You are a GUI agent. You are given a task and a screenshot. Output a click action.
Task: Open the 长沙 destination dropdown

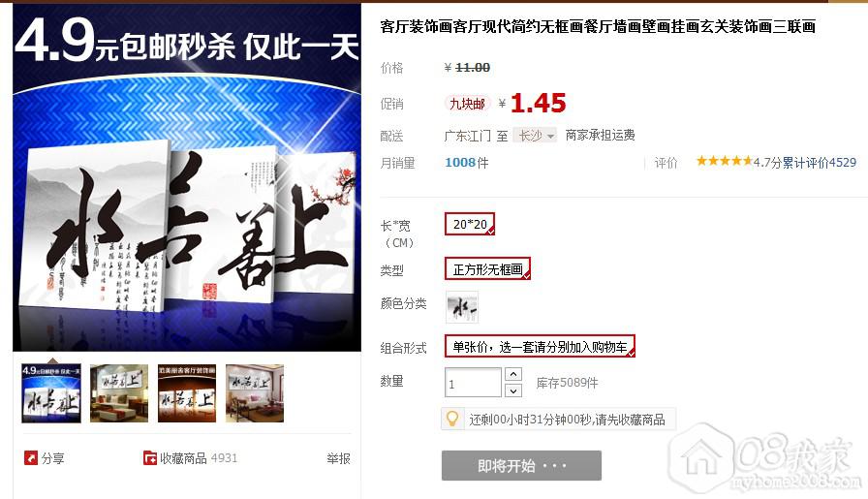click(x=536, y=135)
